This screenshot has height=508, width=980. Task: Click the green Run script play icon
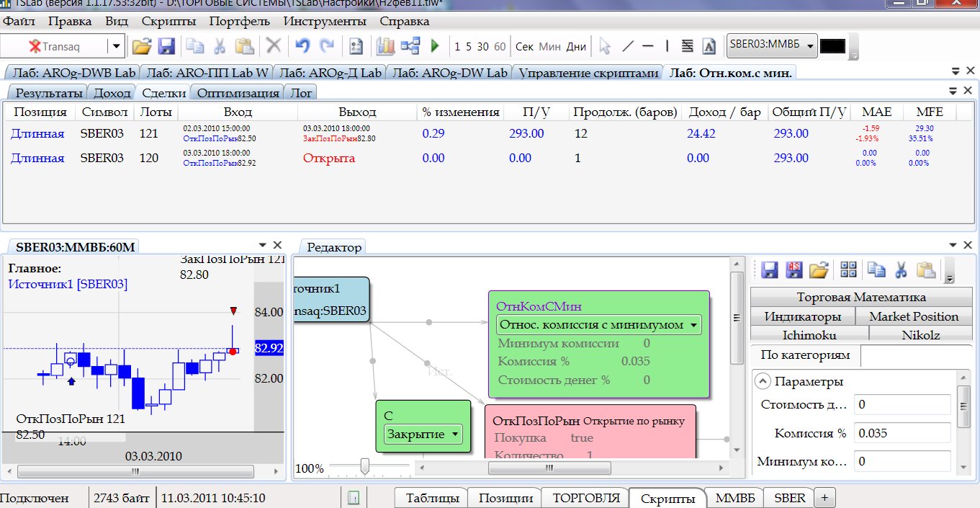435,46
